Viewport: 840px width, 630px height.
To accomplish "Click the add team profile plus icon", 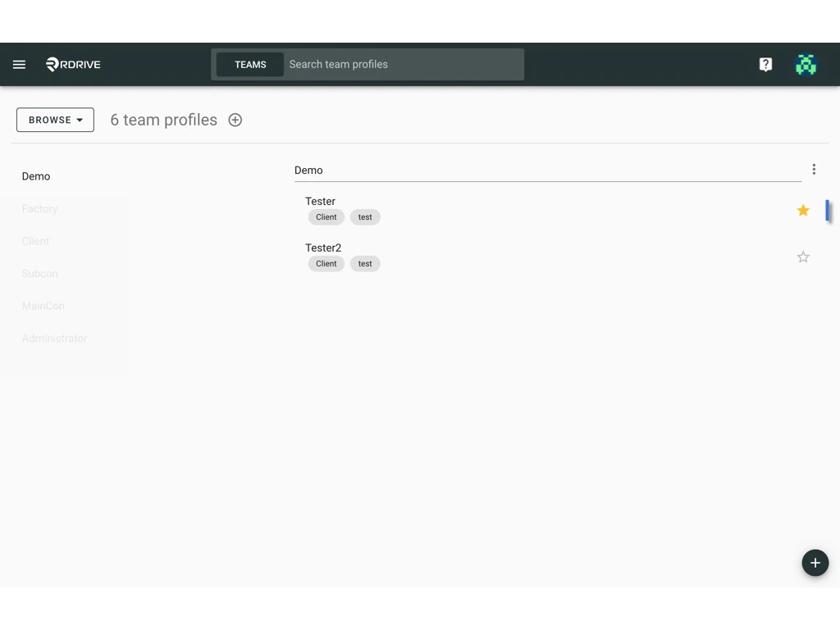I will (235, 120).
